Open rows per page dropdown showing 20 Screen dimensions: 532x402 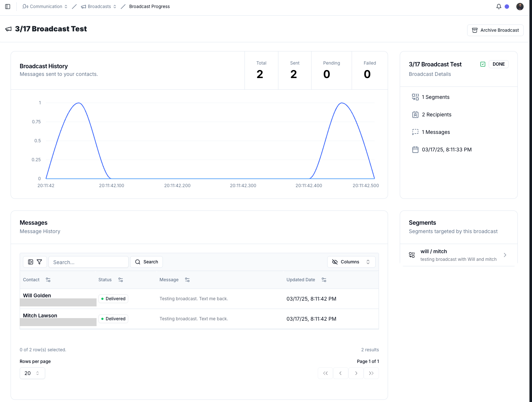[x=32, y=373]
